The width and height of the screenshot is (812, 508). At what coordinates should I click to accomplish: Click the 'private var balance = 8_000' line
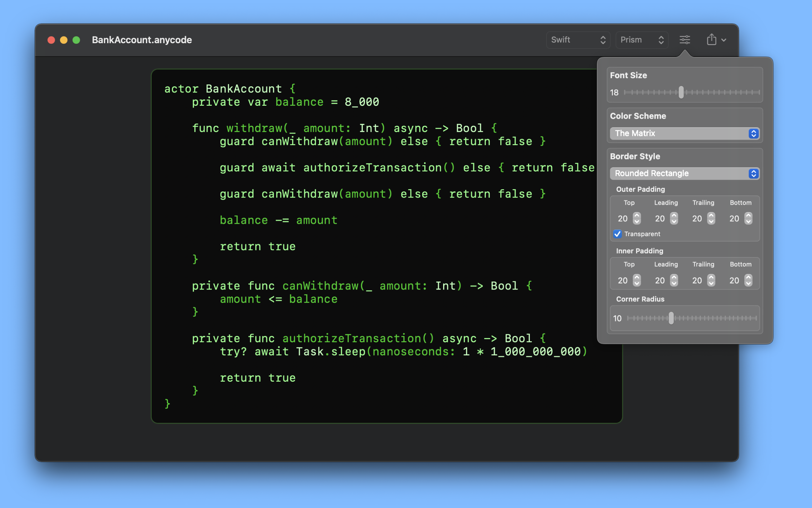[x=285, y=102]
